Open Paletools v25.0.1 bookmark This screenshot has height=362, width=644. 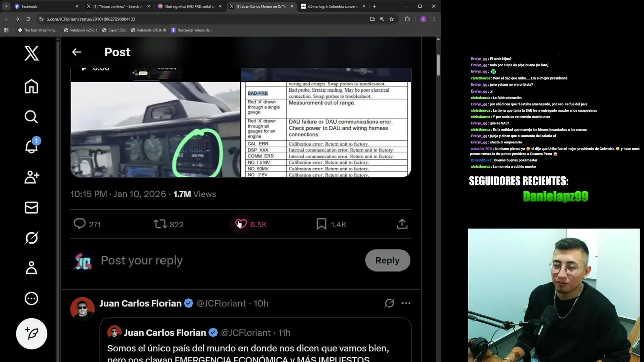(80, 30)
